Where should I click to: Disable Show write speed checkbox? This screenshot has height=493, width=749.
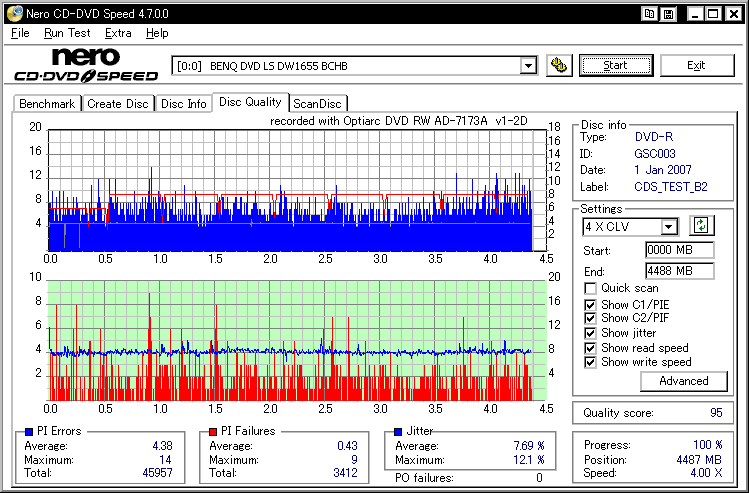pos(590,362)
